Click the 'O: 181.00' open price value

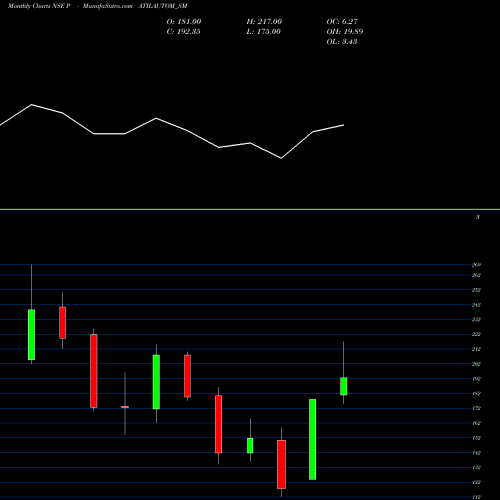pyautogui.click(x=184, y=22)
